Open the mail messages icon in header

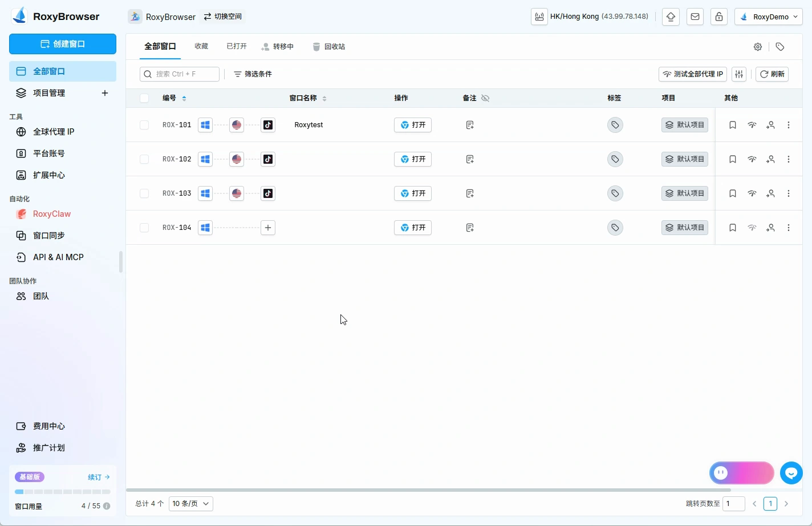click(695, 17)
